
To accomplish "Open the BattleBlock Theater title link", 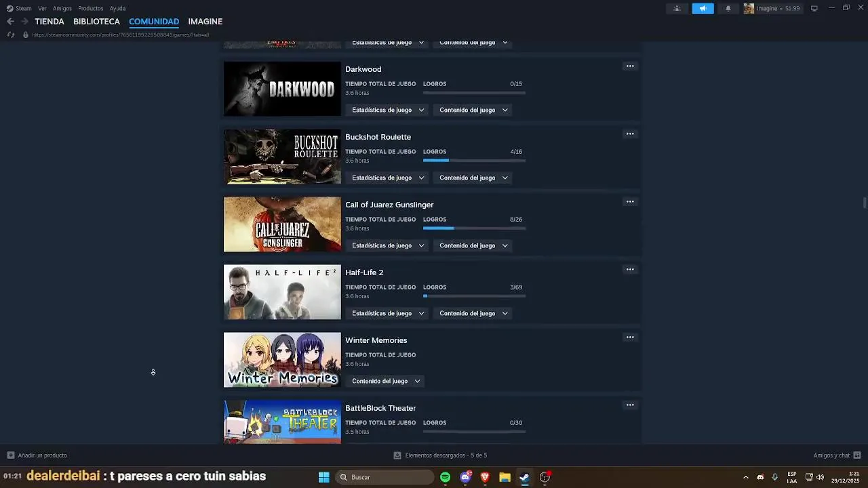I will pyautogui.click(x=380, y=408).
